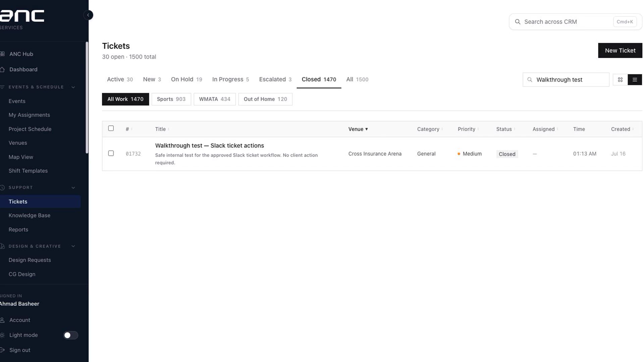Go to Dashboard

click(23, 69)
